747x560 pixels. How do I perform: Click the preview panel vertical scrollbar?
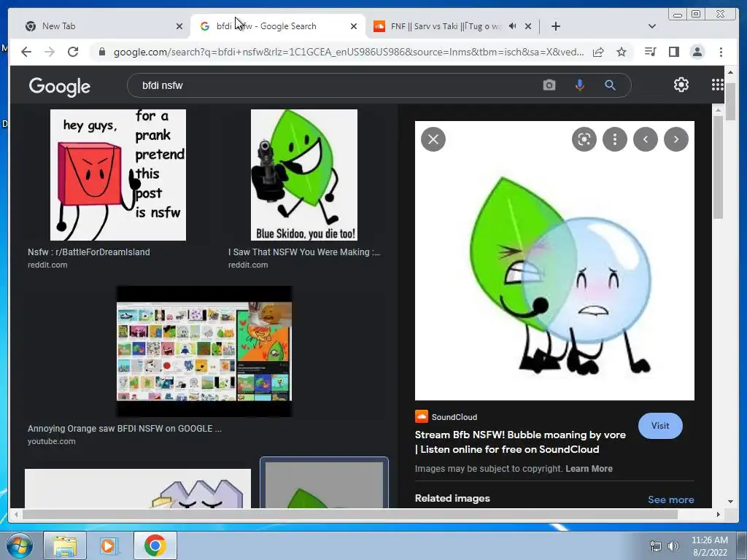pyautogui.click(x=718, y=167)
